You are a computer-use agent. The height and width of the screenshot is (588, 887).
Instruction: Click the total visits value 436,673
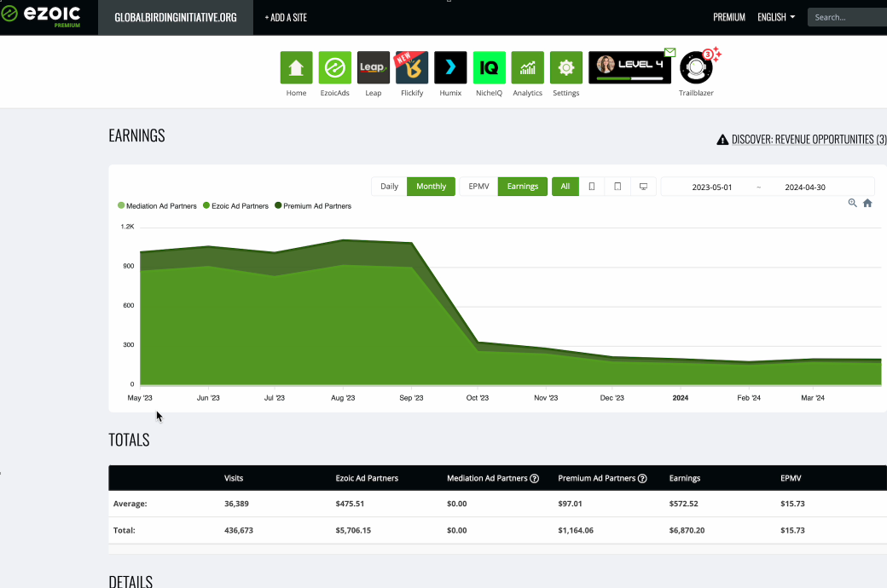[239, 530]
